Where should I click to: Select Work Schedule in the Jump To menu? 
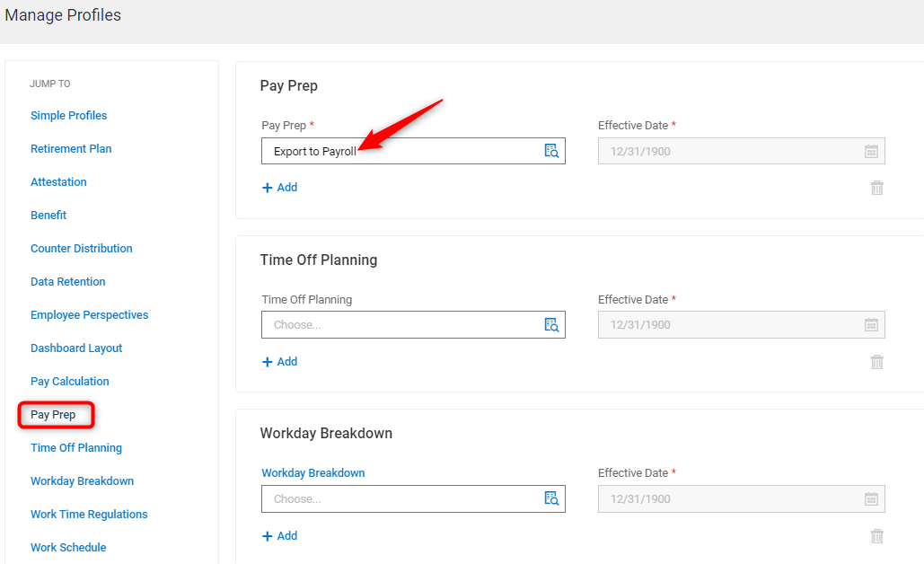click(68, 547)
